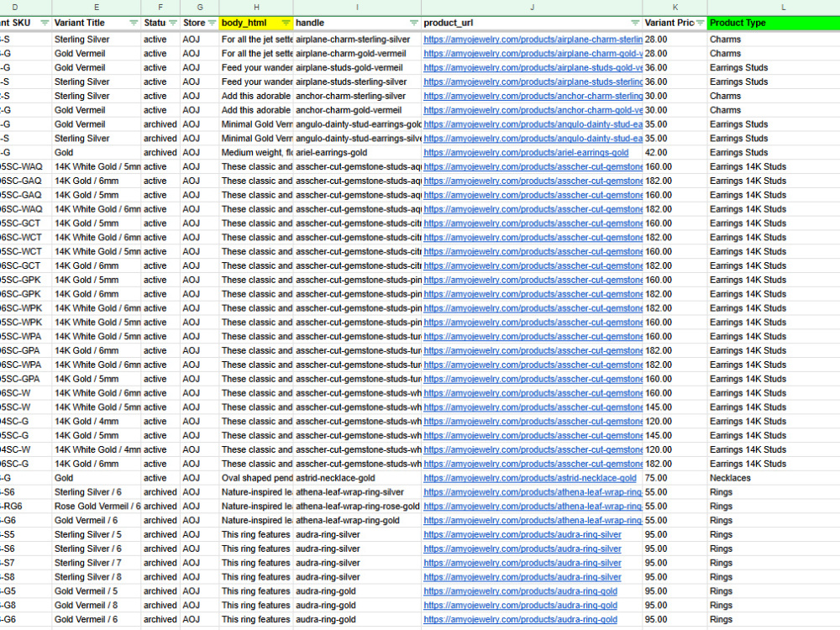The image size is (840, 630).
Task: Click the yellow body_html header cell
Action: [252, 23]
